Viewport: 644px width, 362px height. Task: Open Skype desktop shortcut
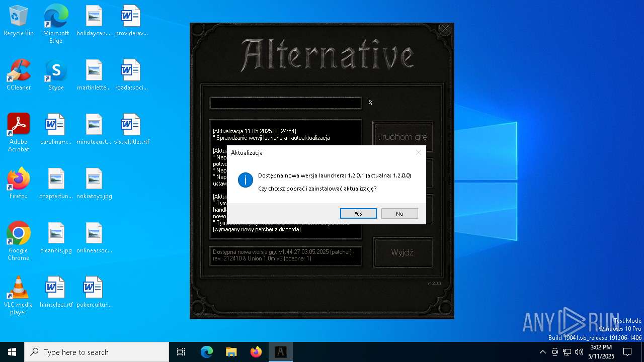(56, 75)
